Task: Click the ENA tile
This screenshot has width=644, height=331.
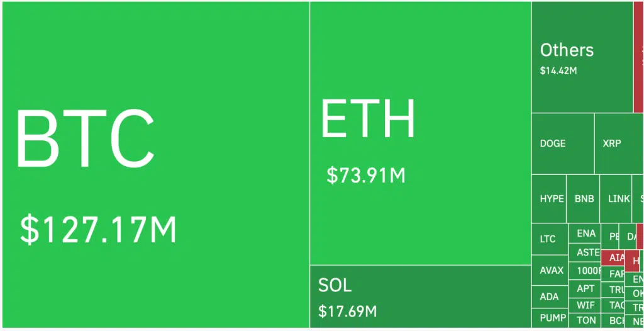Action: (586, 233)
